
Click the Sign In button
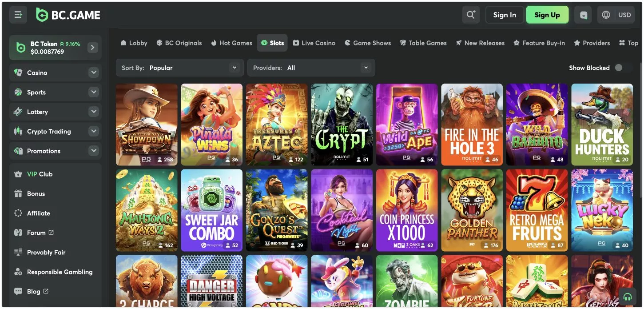pyautogui.click(x=505, y=15)
